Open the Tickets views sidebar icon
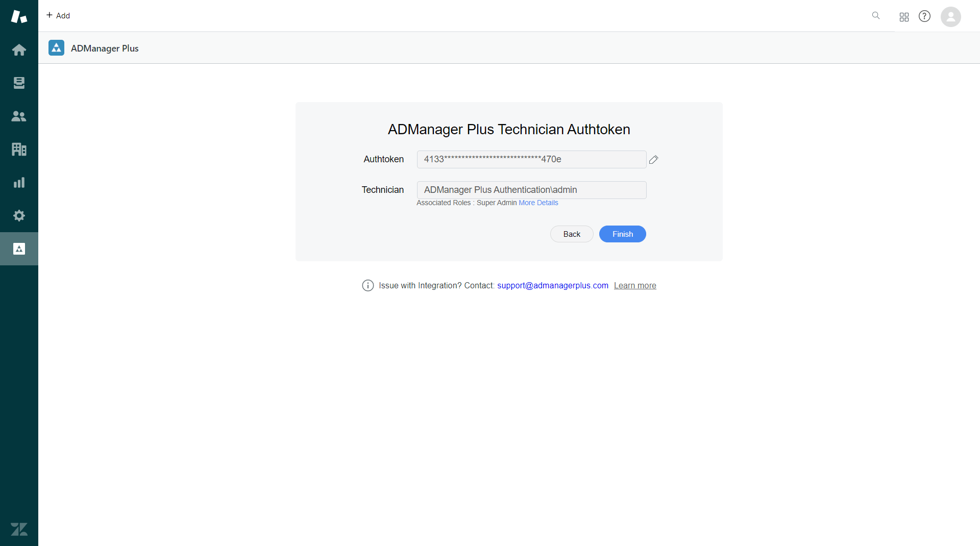The image size is (980, 546). point(19,83)
